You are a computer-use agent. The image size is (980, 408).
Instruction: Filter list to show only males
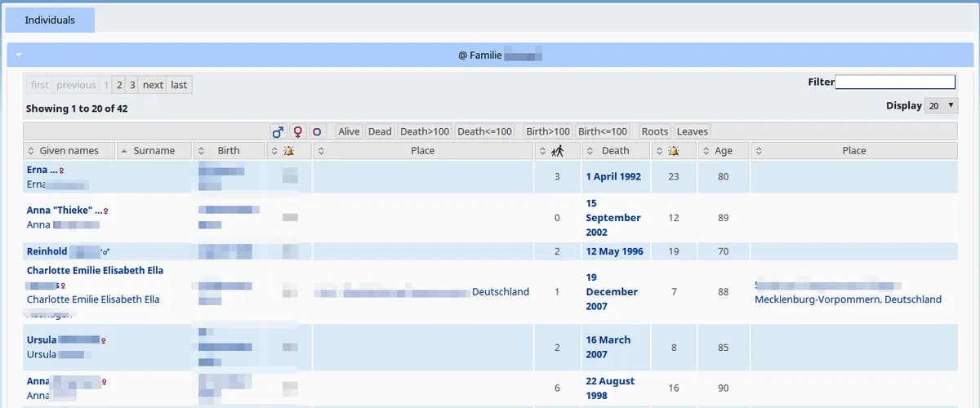[x=278, y=131]
